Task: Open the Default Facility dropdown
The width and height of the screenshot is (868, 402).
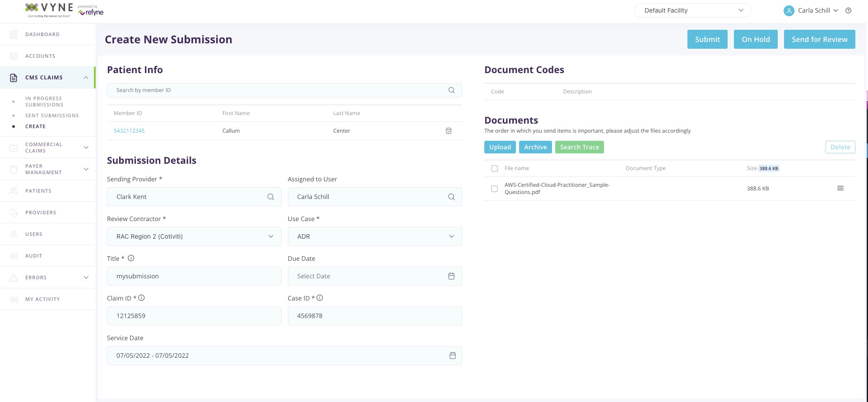Action: 692,10
